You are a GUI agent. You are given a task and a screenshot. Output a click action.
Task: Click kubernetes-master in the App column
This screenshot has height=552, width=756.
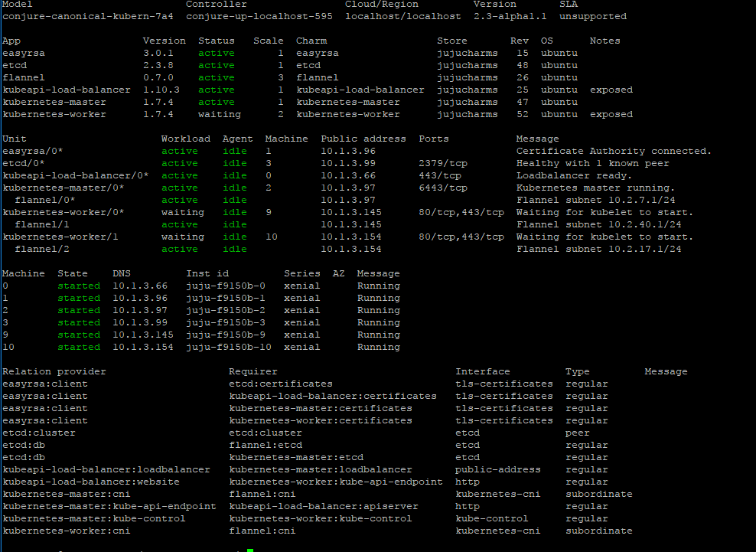click(x=54, y=103)
